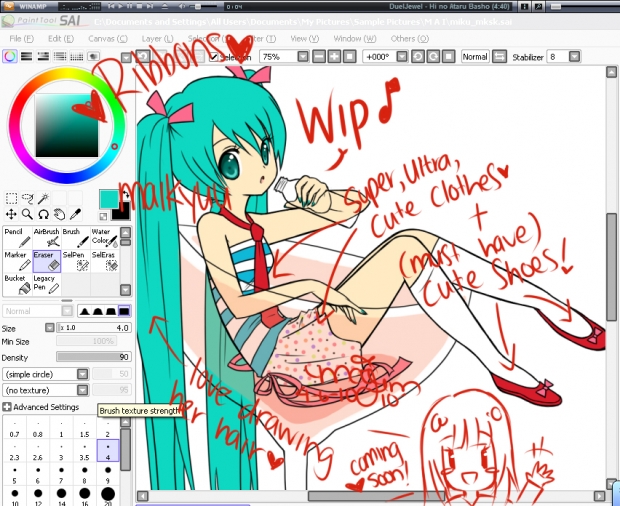Click the Normal view mode button
The width and height of the screenshot is (620, 506).
475,57
